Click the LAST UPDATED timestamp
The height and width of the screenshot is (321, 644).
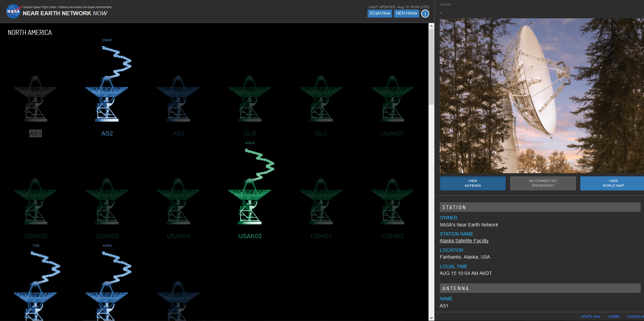[399, 7]
